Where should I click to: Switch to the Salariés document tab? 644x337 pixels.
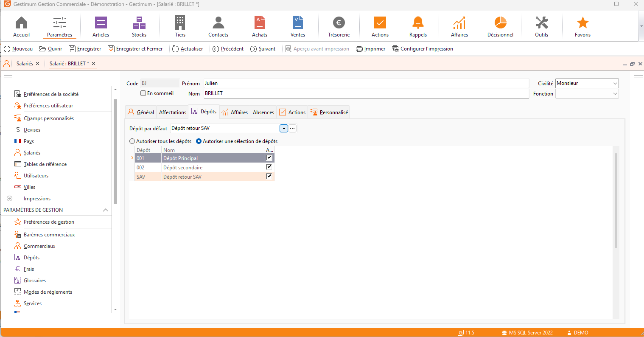25,64
